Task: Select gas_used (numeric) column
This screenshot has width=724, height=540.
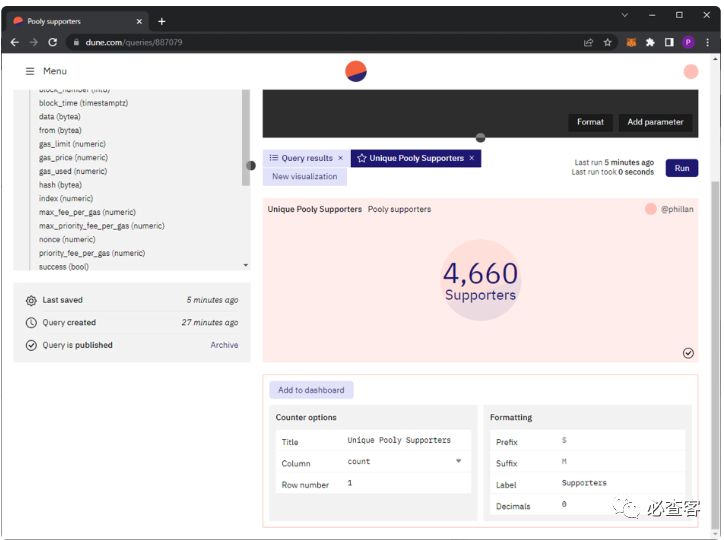Action: 73,171
